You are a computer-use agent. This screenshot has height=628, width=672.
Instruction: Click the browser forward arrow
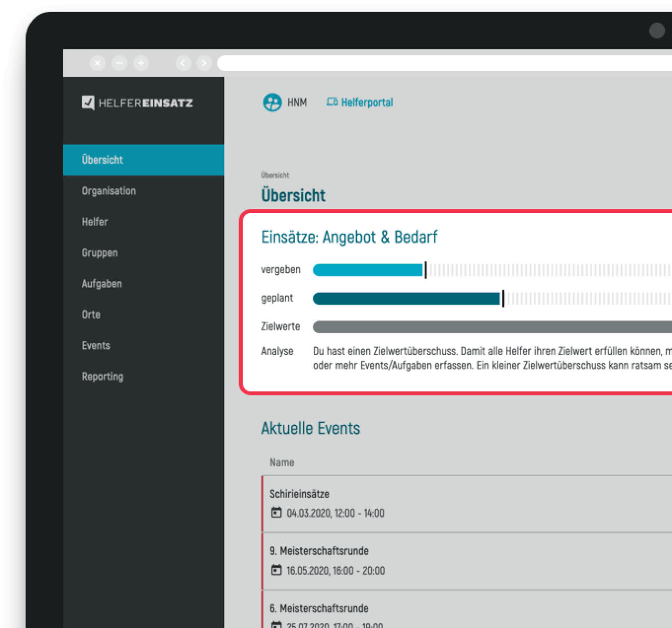tap(204, 62)
